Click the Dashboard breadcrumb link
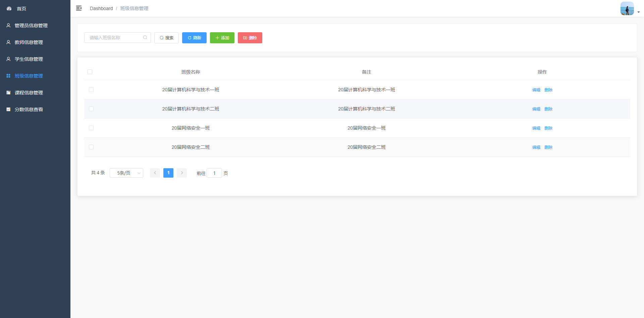 tap(101, 8)
